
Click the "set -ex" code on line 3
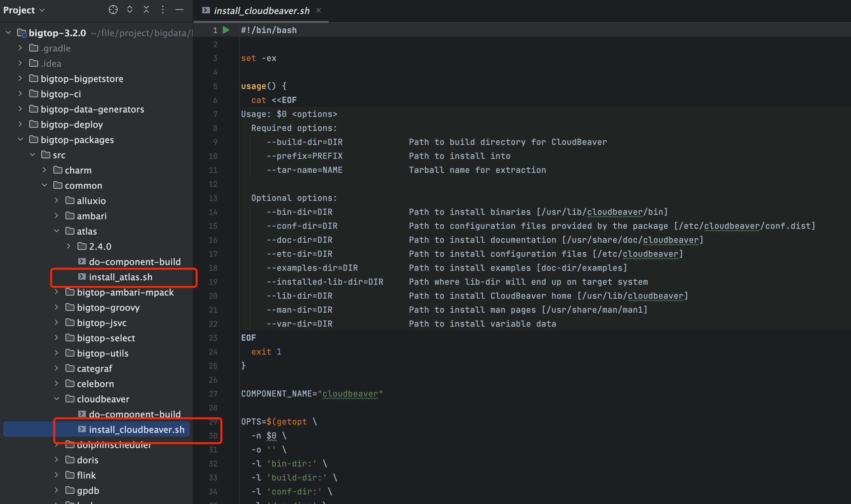click(259, 58)
